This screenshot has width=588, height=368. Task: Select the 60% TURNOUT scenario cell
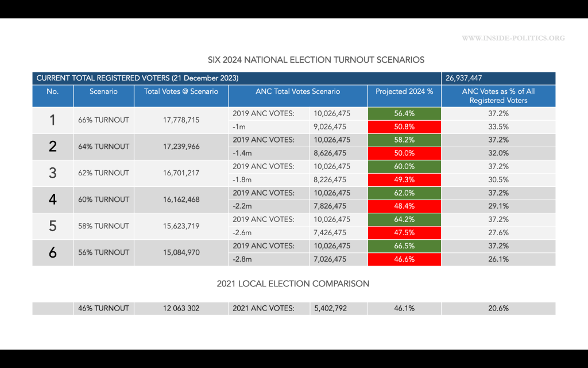103,200
